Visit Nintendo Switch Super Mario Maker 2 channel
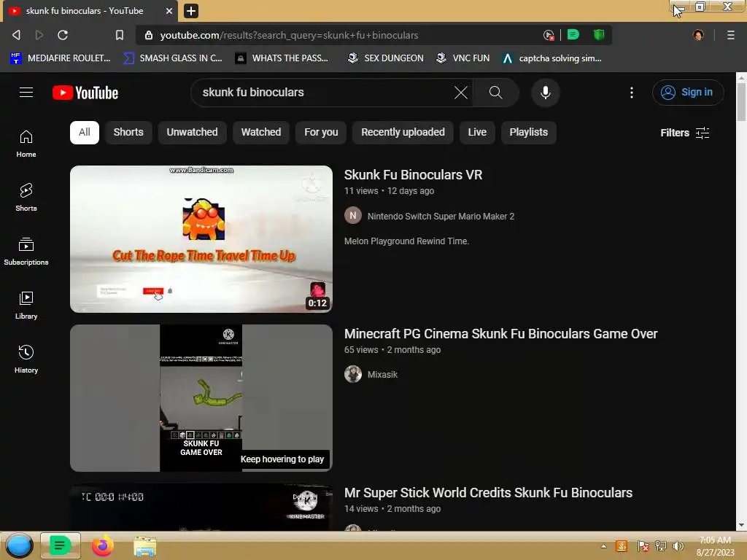The image size is (747, 560). [x=441, y=216]
